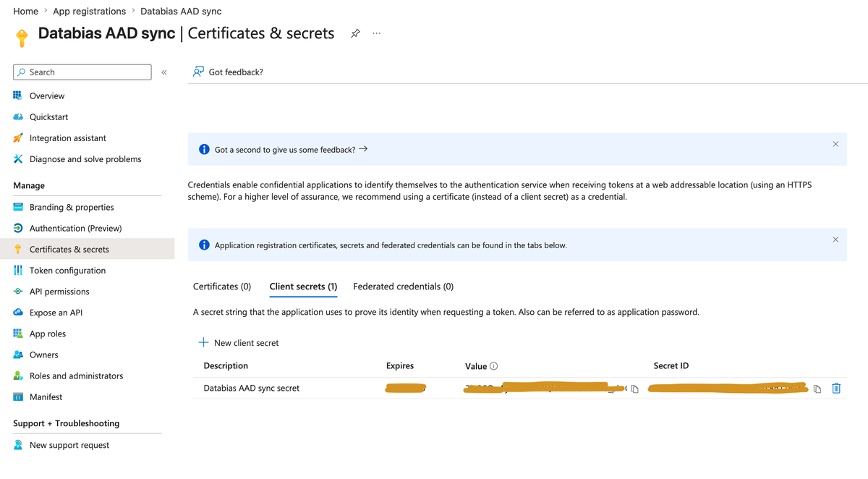868x479 pixels.
Task: Go to App registrations breadcrumb
Action: click(89, 11)
